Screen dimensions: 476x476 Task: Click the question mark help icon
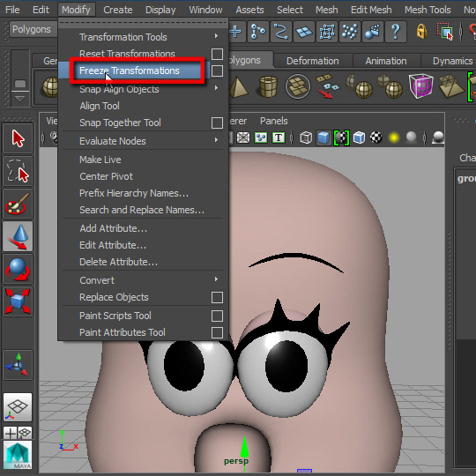tap(396, 32)
